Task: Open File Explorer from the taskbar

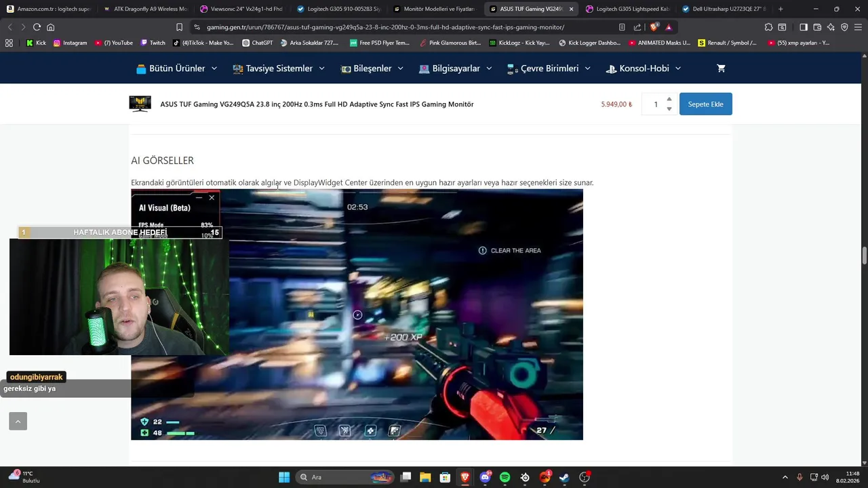Action: tap(425, 477)
